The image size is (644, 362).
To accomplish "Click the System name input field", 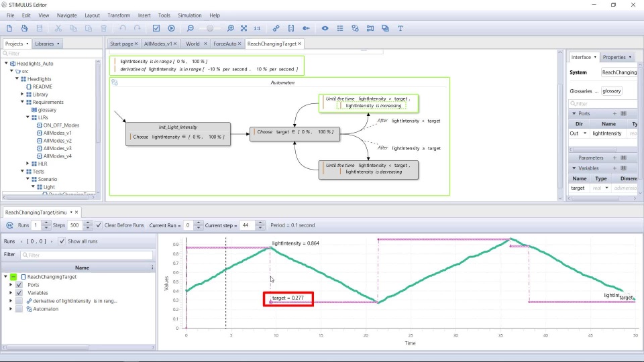I will pyautogui.click(x=619, y=72).
